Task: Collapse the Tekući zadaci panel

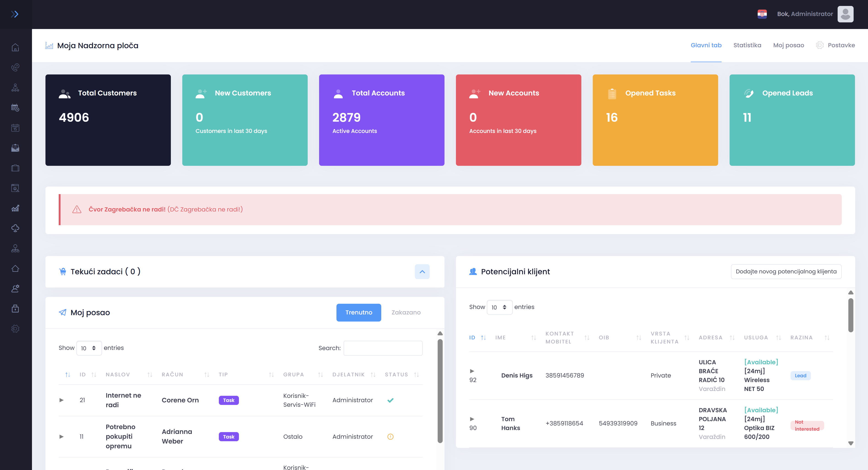Action: [x=422, y=272]
